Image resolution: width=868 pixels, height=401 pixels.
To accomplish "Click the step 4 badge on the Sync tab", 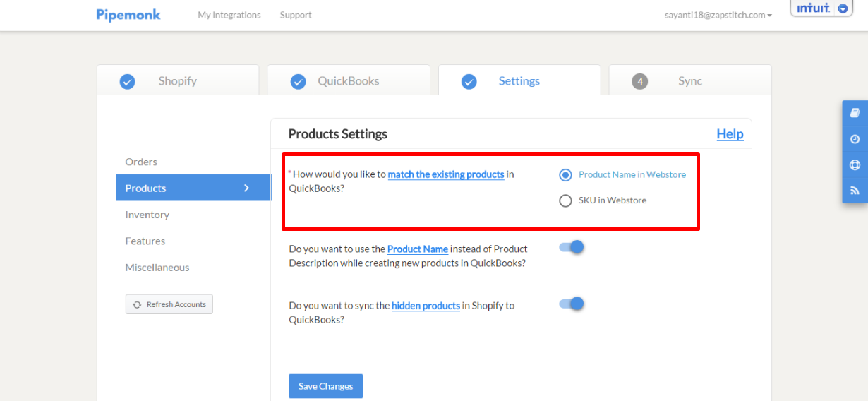I will 639,82.
